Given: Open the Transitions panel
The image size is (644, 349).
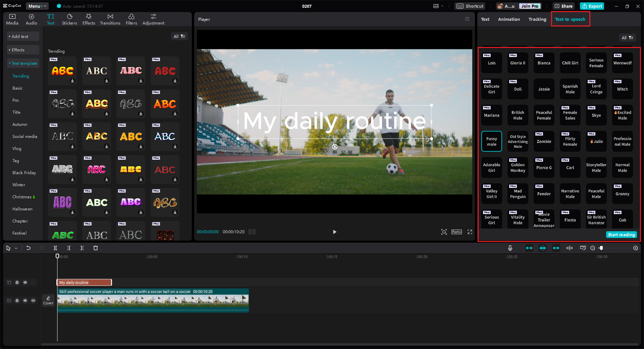Looking at the screenshot, I should pos(110,19).
